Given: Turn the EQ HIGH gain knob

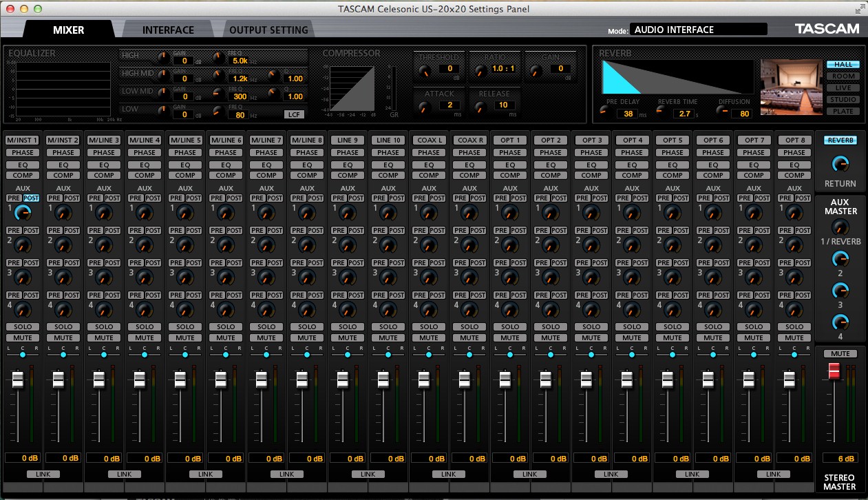Looking at the screenshot, I should click(x=164, y=58).
